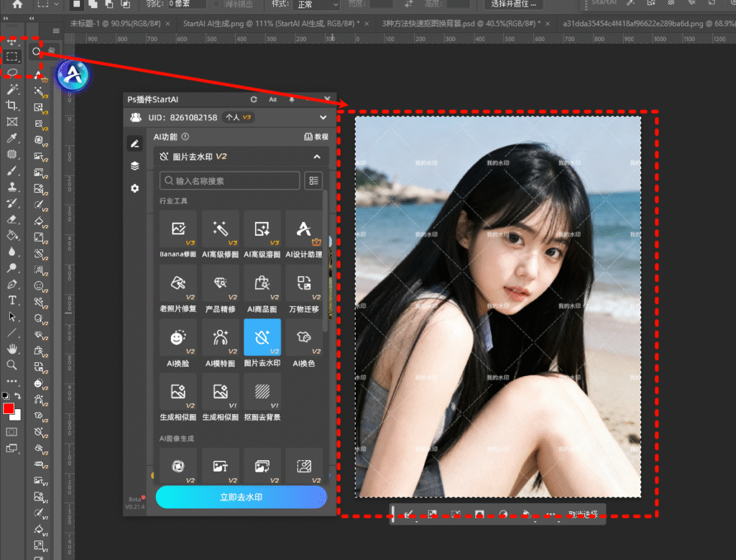Click the red foreground color swatch
This screenshot has height=560, width=736.
click(x=9, y=409)
